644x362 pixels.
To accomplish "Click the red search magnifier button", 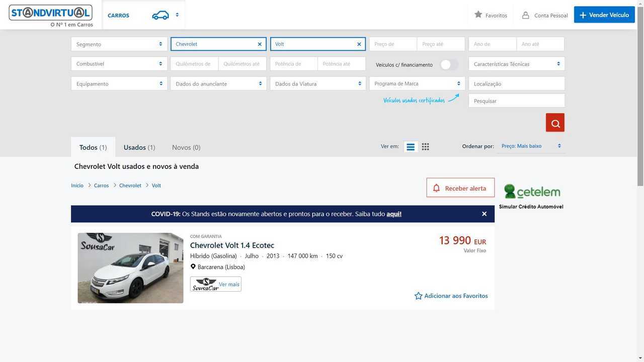I will pyautogui.click(x=555, y=123).
